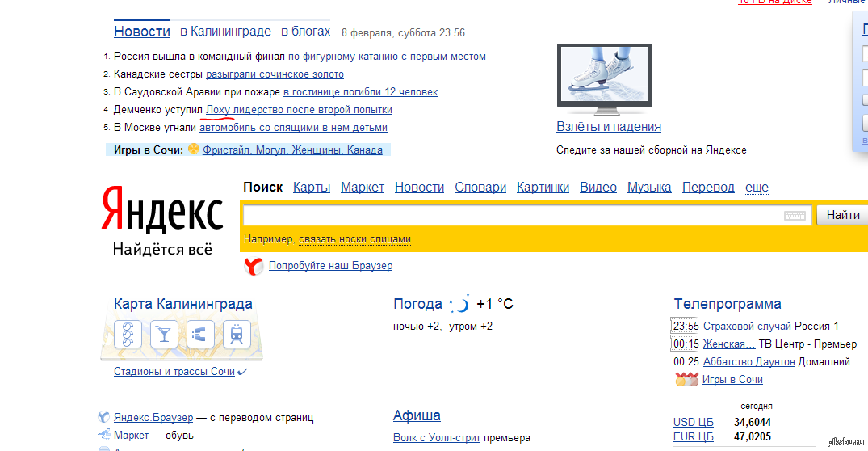This screenshot has height=451, width=868.
Task: Click the orange ball icon near Фристайл link
Action: [193, 149]
